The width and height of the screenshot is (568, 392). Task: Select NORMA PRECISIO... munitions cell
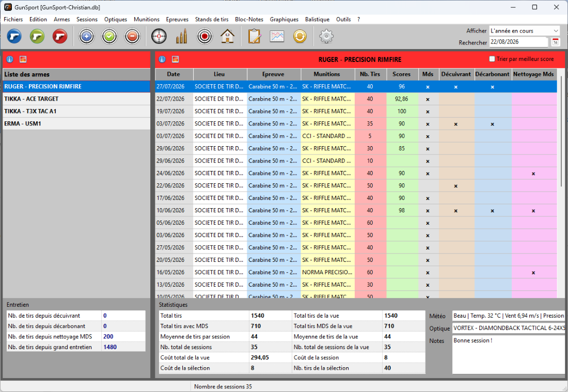[327, 272]
